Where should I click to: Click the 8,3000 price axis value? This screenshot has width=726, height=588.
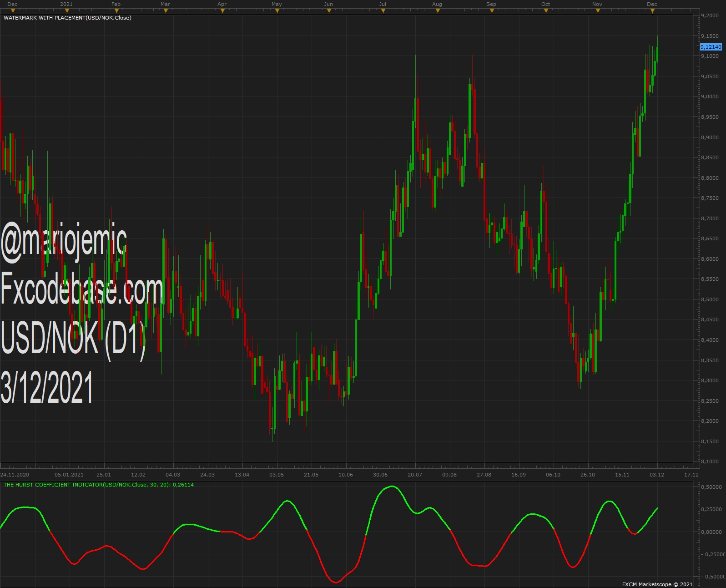tap(710, 380)
